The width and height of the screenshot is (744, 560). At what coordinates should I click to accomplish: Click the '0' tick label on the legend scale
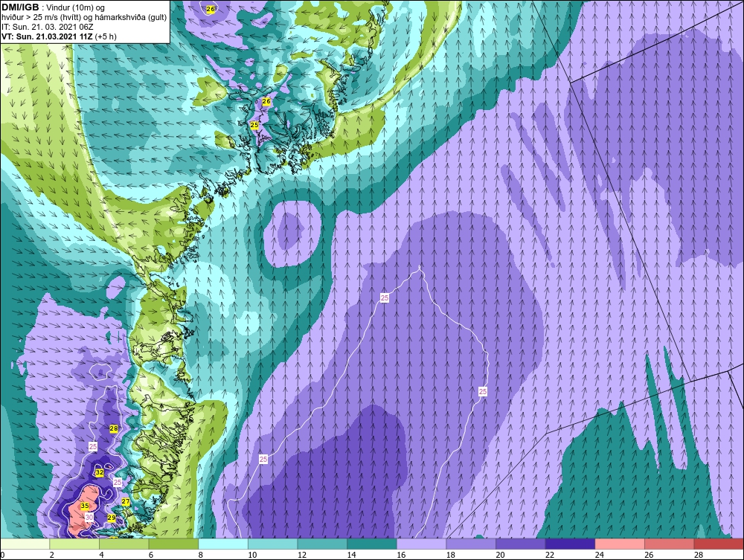coord(2,555)
